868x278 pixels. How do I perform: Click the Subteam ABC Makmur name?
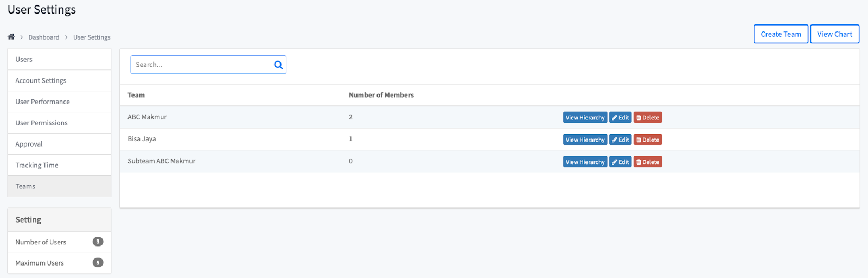[x=162, y=161]
